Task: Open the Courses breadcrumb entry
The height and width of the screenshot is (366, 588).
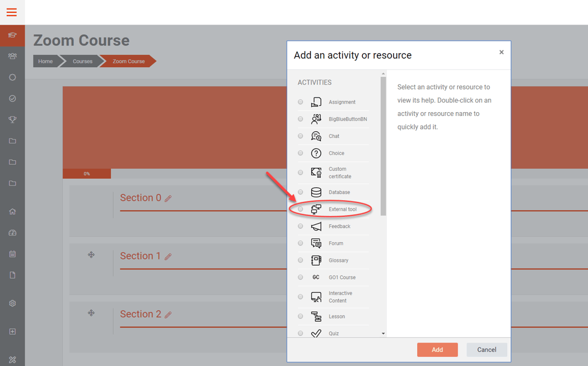Action: coord(82,61)
